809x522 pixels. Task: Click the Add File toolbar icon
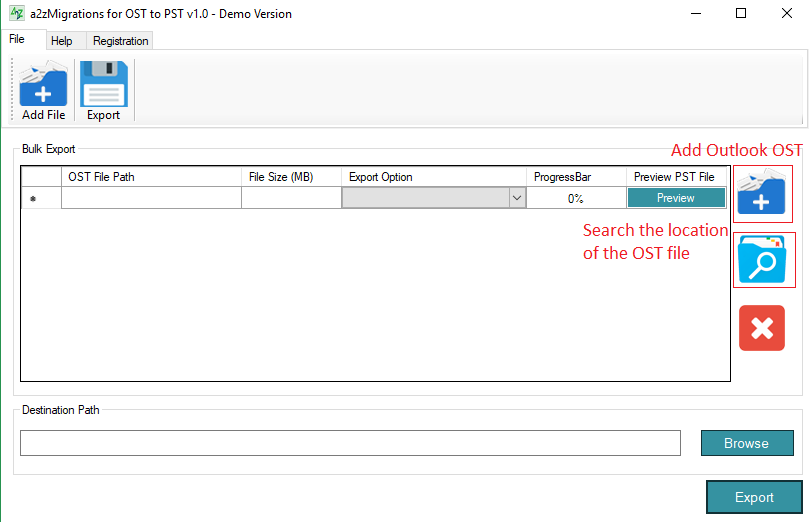(43, 91)
